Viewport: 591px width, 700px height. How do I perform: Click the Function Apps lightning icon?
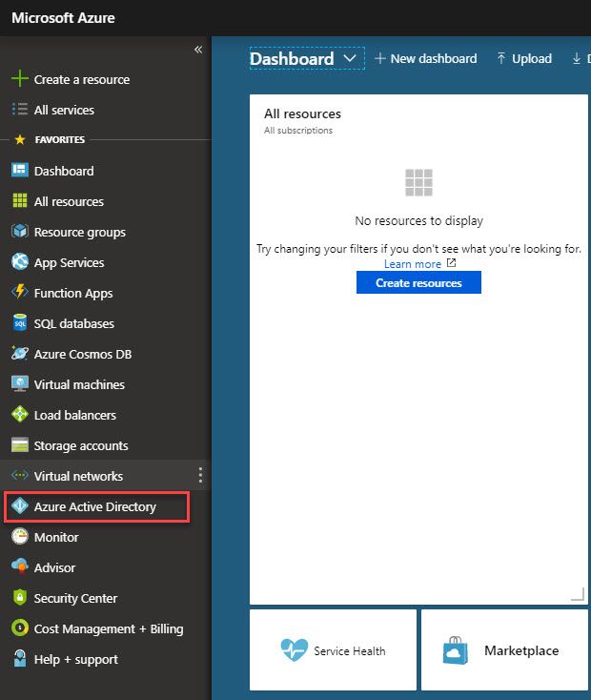[20, 292]
